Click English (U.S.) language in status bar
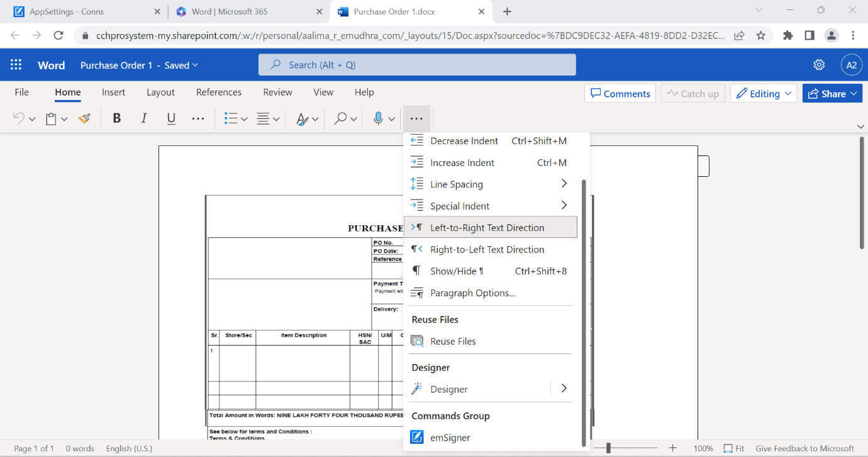Screen dimensions: 868x457 point(129,448)
